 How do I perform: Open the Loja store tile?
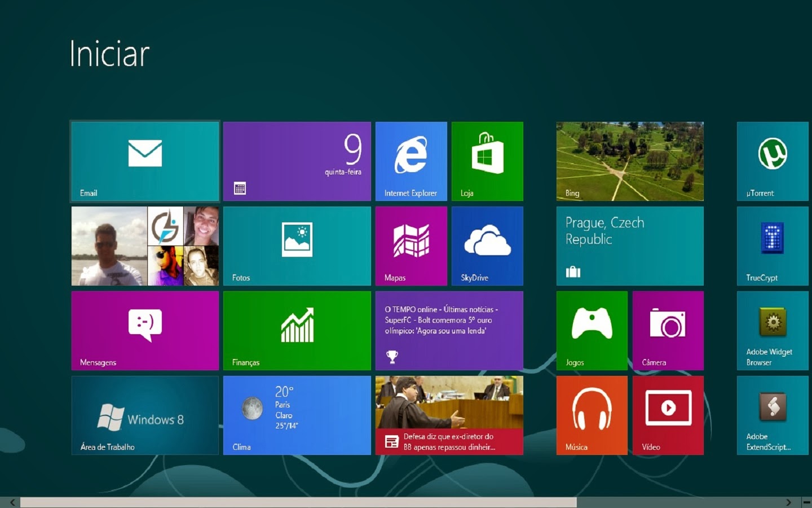click(487, 161)
